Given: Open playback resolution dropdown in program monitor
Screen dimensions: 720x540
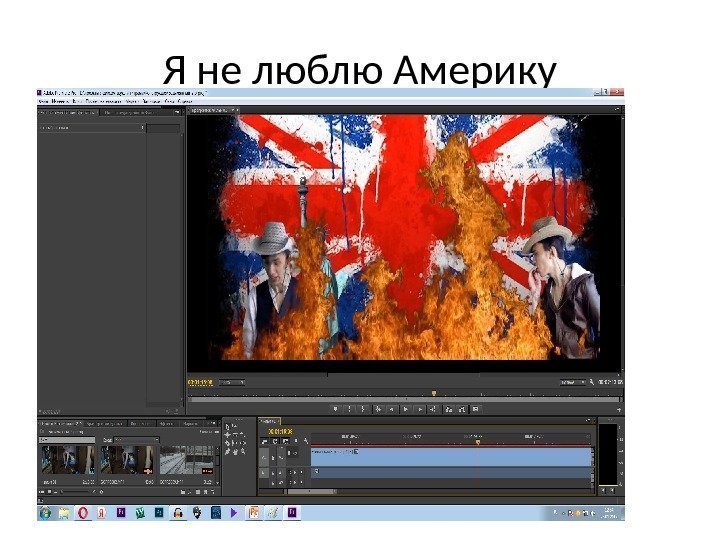Looking at the screenshot, I should point(572,382).
